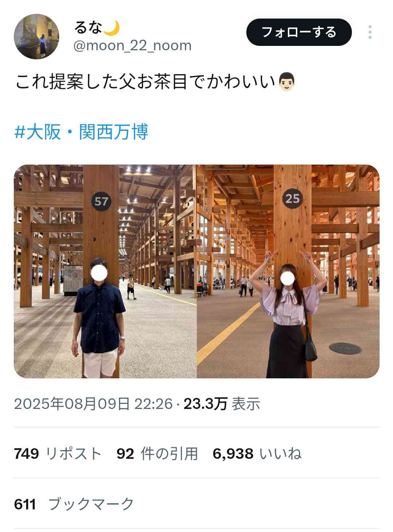
Task: Open the left photo of the man in navy shirt
Action: pos(105,271)
